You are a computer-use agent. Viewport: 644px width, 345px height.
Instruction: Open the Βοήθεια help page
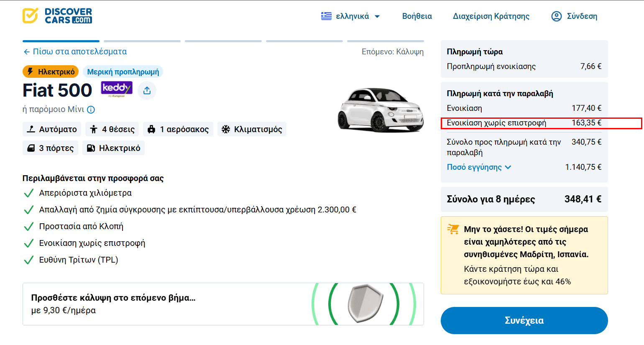(417, 16)
